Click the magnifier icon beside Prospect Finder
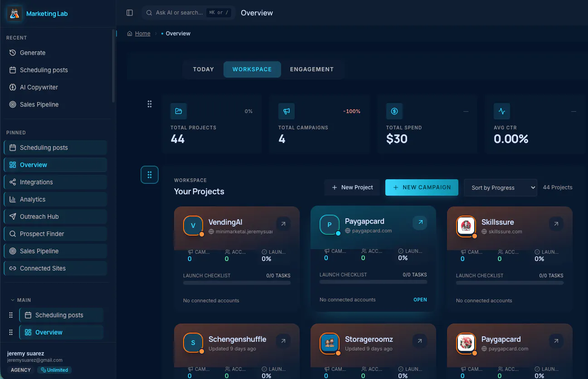Image resolution: width=588 pixels, height=379 pixels. 13,234
